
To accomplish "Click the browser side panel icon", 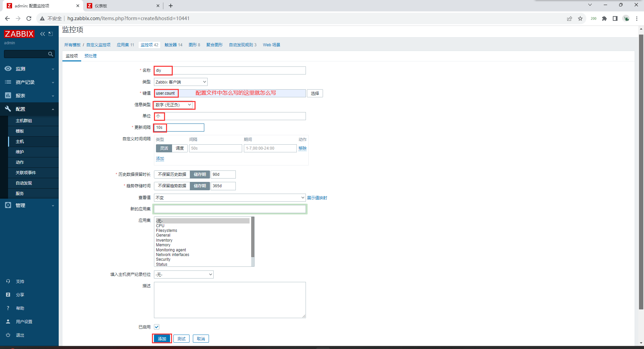I will [615, 18].
